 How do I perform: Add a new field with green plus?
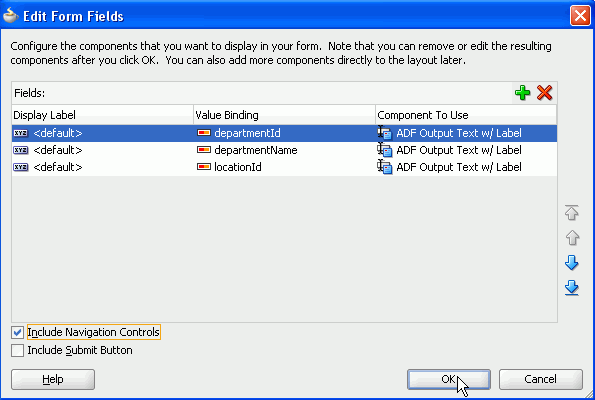[x=523, y=93]
